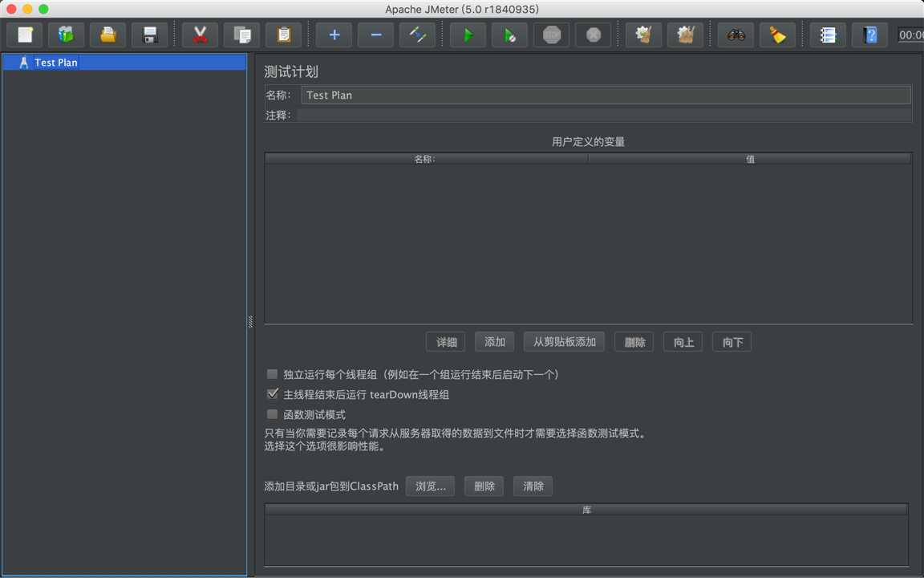Click the grey Shutdown icon

point(594,35)
